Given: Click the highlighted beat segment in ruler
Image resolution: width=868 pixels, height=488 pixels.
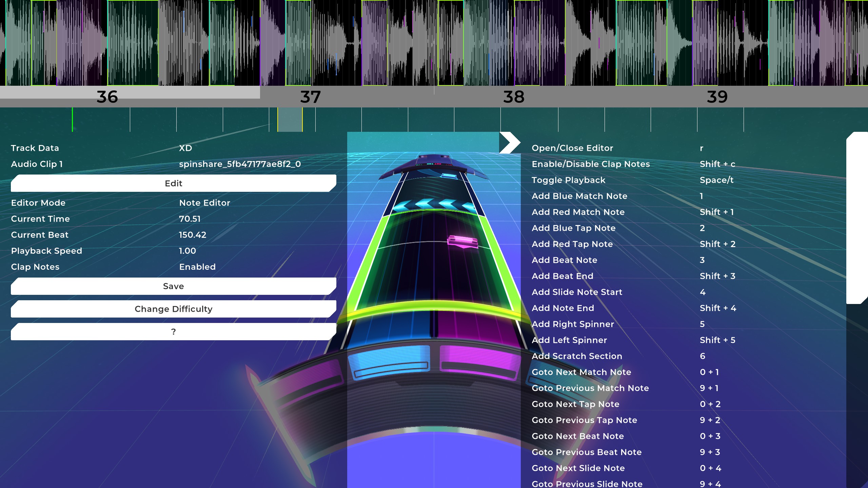Looking at the screenshot, I should (x=290, y=120).
